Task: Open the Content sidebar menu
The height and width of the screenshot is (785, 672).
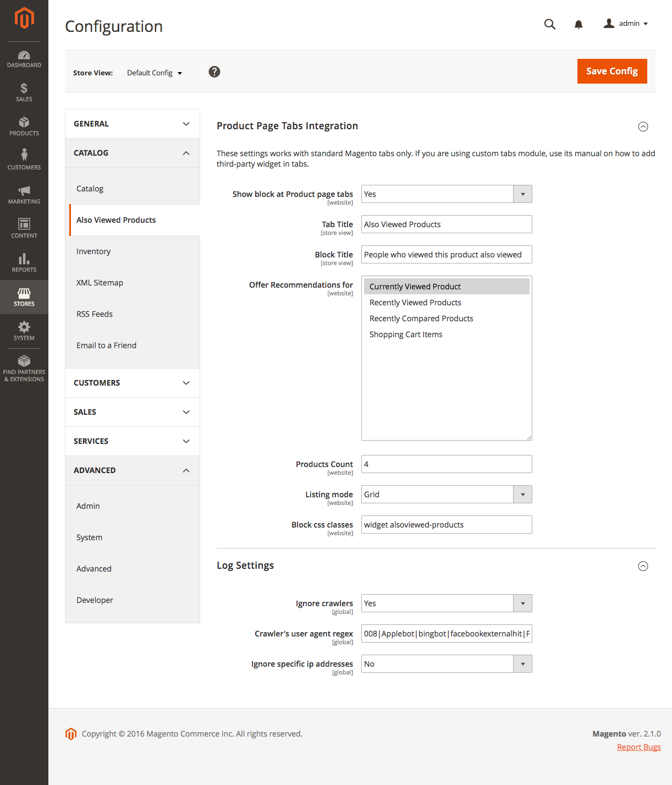Action: pos(24,229)
